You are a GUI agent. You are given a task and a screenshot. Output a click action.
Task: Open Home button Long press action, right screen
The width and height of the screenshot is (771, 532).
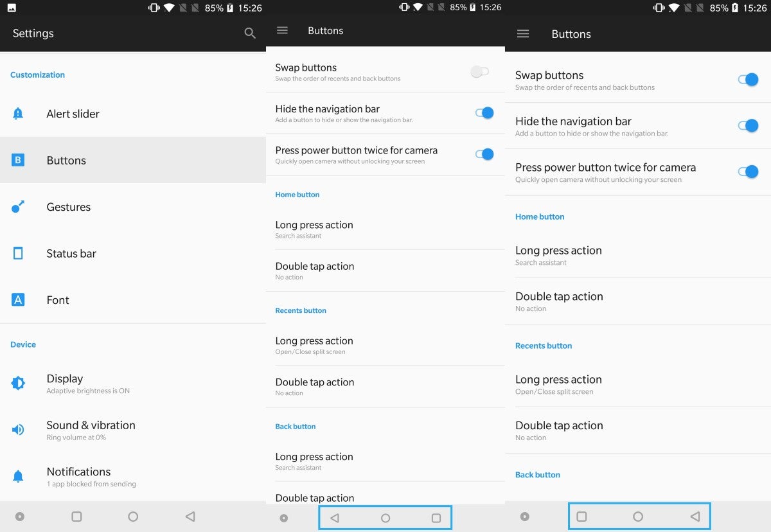tap(638, 255)
